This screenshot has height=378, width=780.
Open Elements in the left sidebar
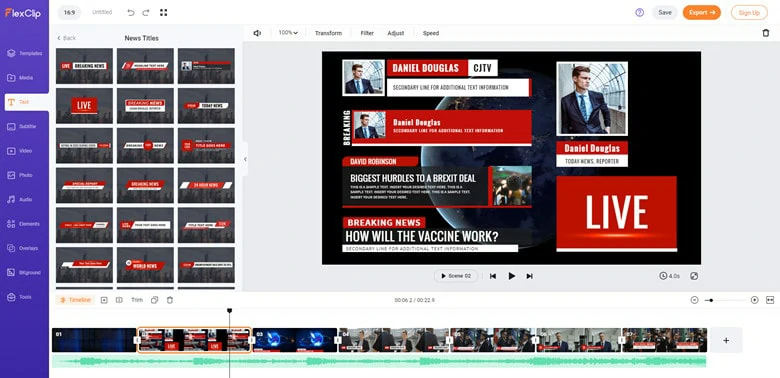(x=24, y=224)
